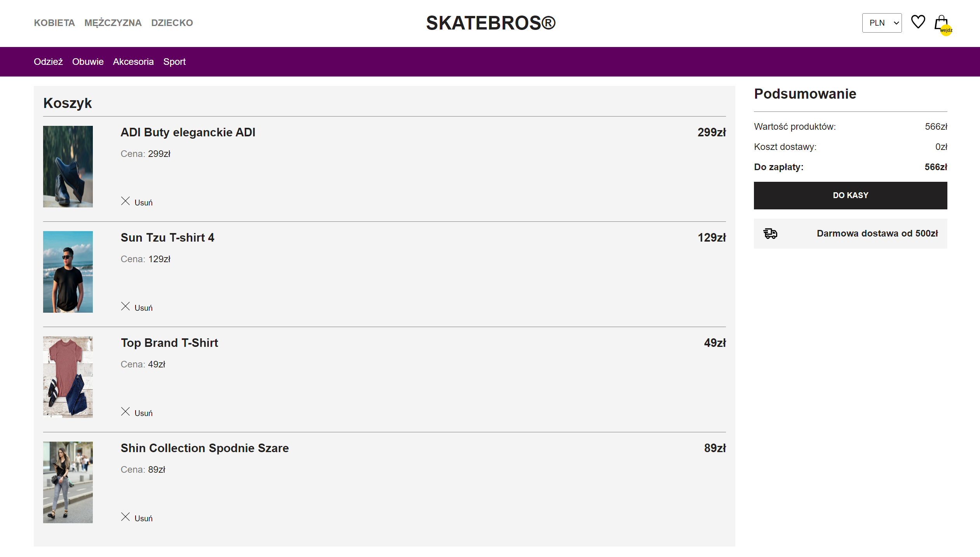Click the X icon for ADI Buty eleganckie

click(x=125, y=201)
